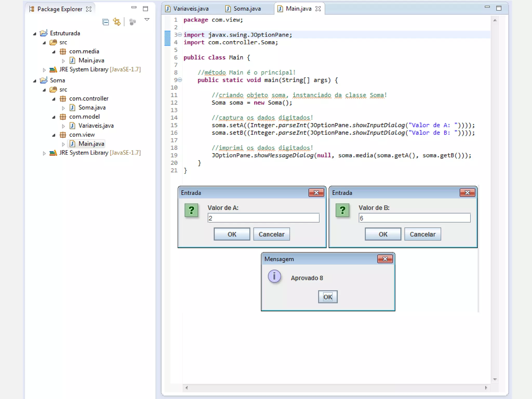Toggle Link with Editor icon
The image size is (532, 399).
(x=117, y=22)
